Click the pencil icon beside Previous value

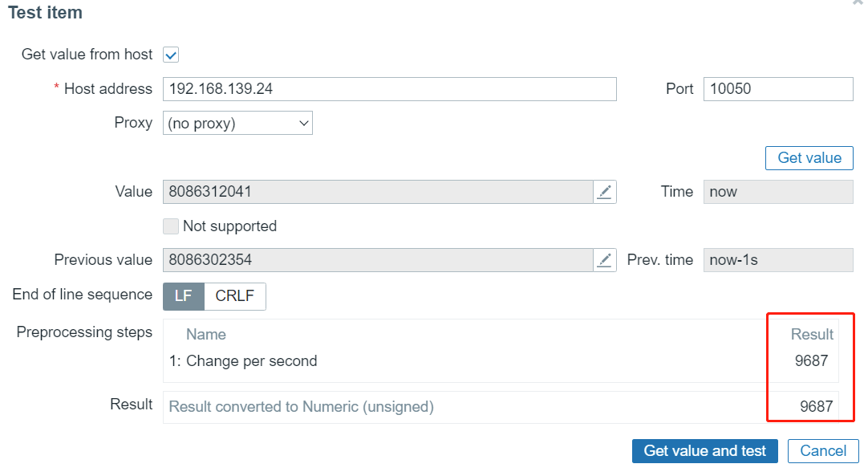pyautogui.click(x=605, y=260)
